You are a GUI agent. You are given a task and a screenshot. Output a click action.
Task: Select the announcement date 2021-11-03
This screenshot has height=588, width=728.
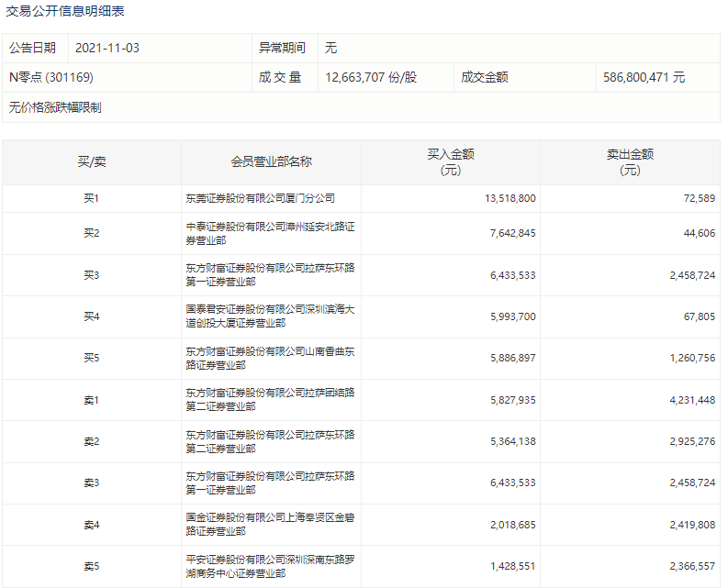point(106,48)
